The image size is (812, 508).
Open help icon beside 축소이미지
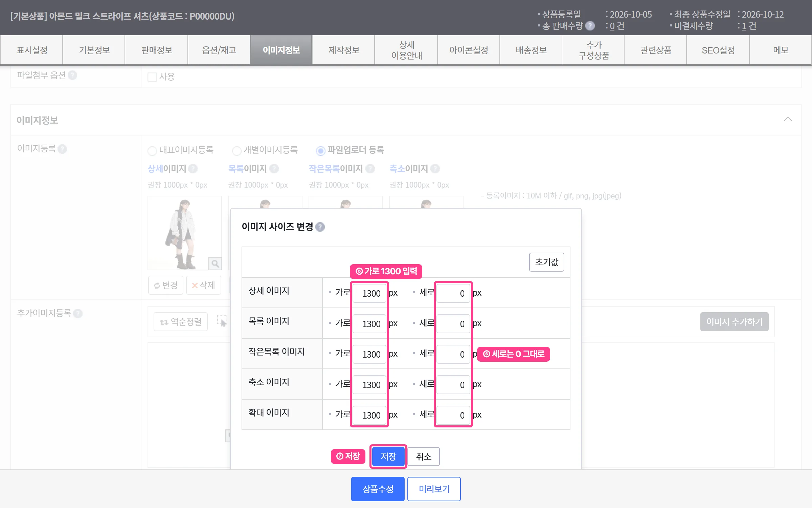pyautogui.click(x=435, y=168)
